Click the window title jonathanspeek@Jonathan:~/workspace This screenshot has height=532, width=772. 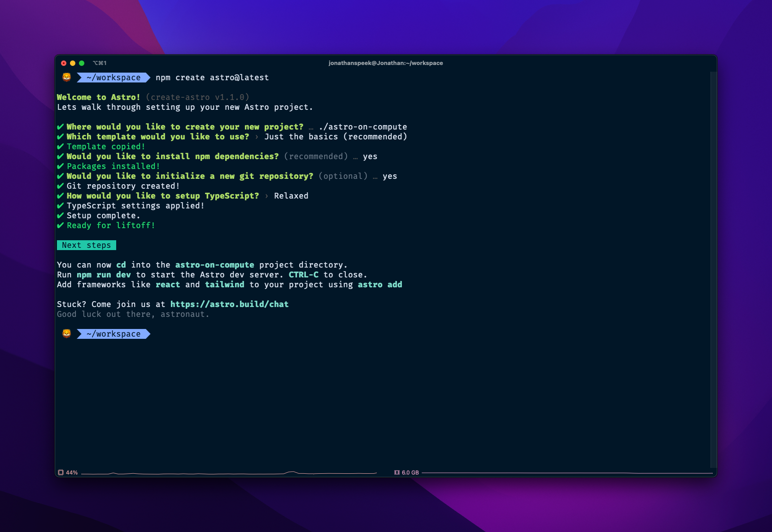(386, 63)
